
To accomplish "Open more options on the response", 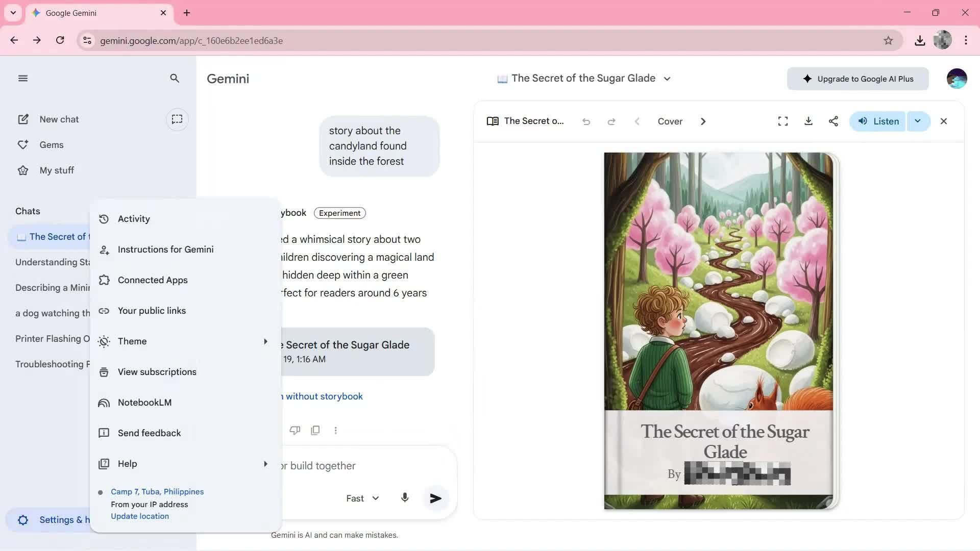I will tap(335, 430).
